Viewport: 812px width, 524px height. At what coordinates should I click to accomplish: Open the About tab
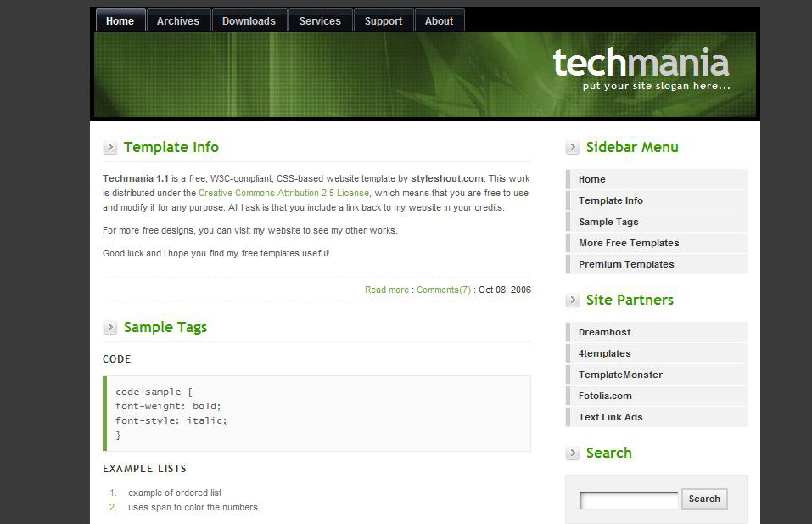pos(439,21)
